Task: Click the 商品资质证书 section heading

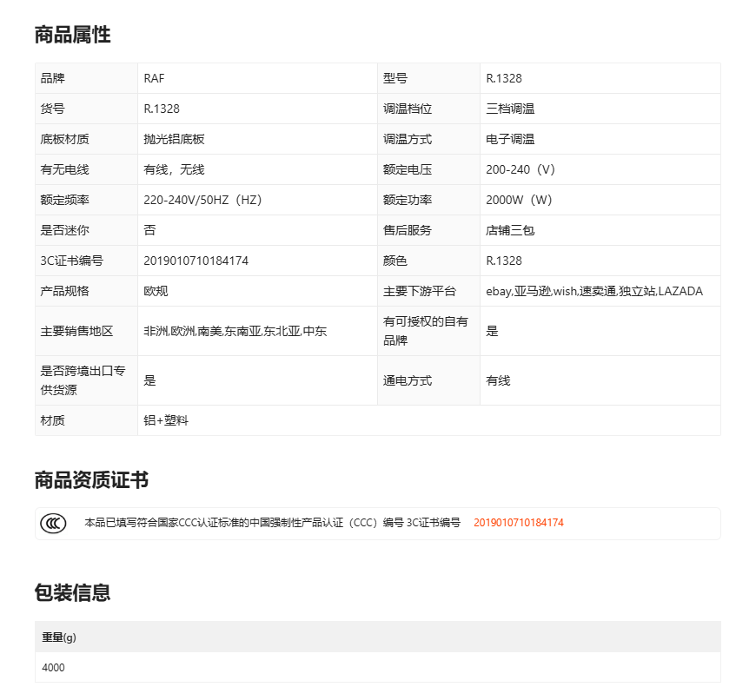Action: point(91,480)
